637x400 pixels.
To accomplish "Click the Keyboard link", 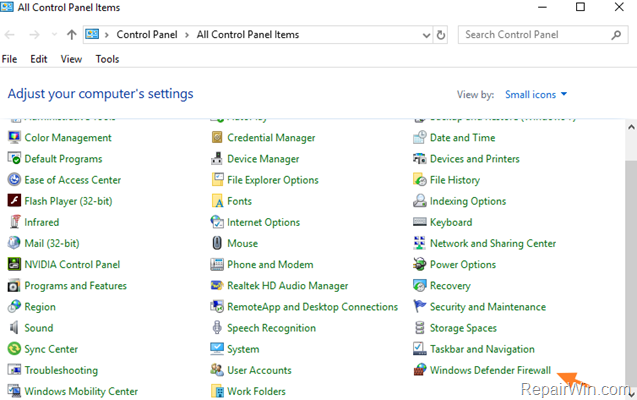I will pyautogui.click(x=451, y=223).
